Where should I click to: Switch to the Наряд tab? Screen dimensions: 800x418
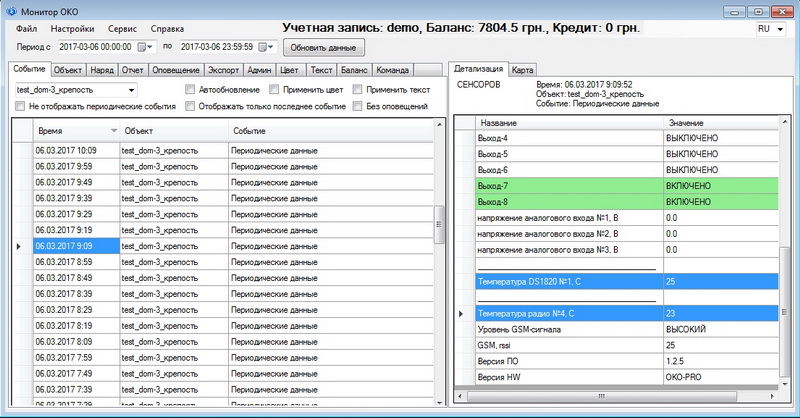click(x=102, y=70)
